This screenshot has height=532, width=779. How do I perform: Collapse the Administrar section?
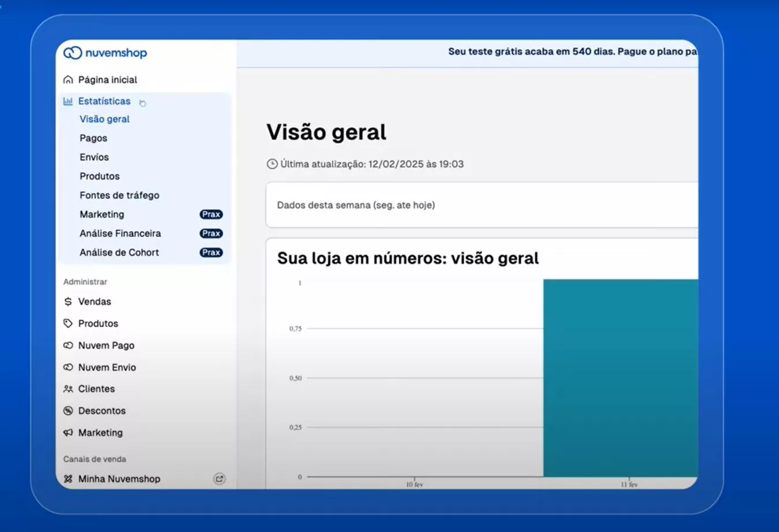[x=85, y=281]
